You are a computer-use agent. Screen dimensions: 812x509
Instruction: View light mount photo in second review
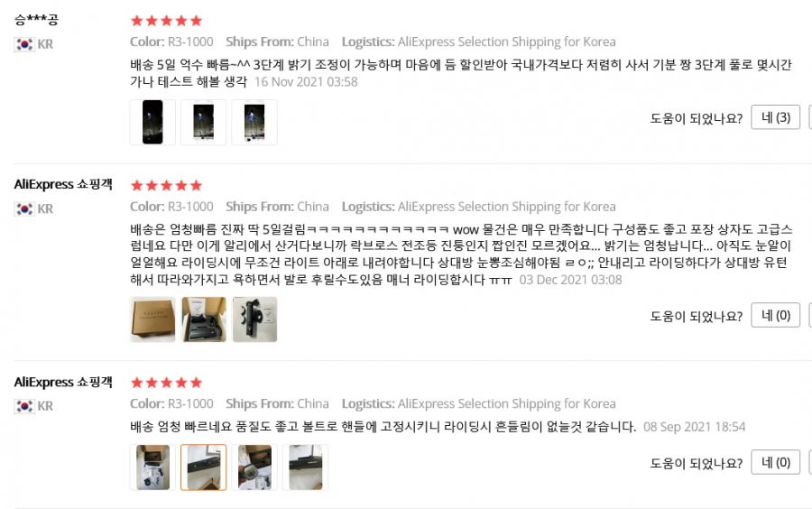(x=254, y=319)
